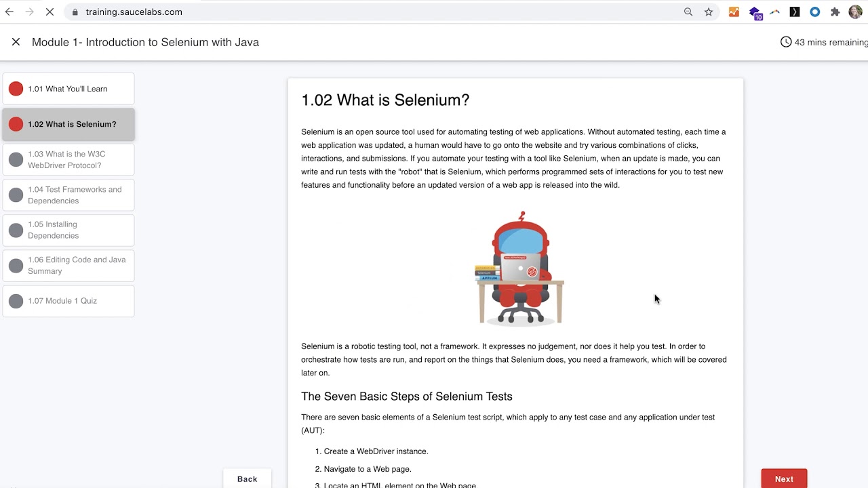Image resolution: width=868 pixels, height=488 pixels.
Task: Select the 1.02 What is Selenium? lesson
Action: point(68,124)
